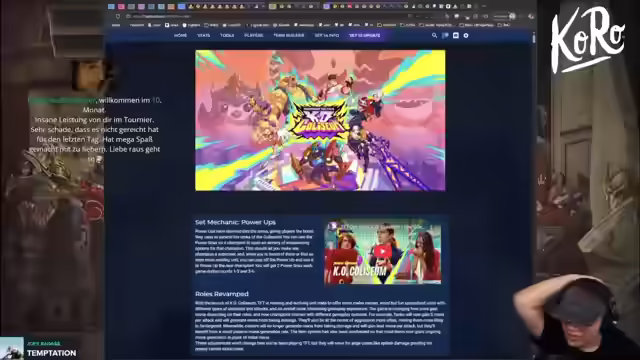Expand the TOOLS navigation menu
Viewport: 640px width, 360px height.
[227, 36]
